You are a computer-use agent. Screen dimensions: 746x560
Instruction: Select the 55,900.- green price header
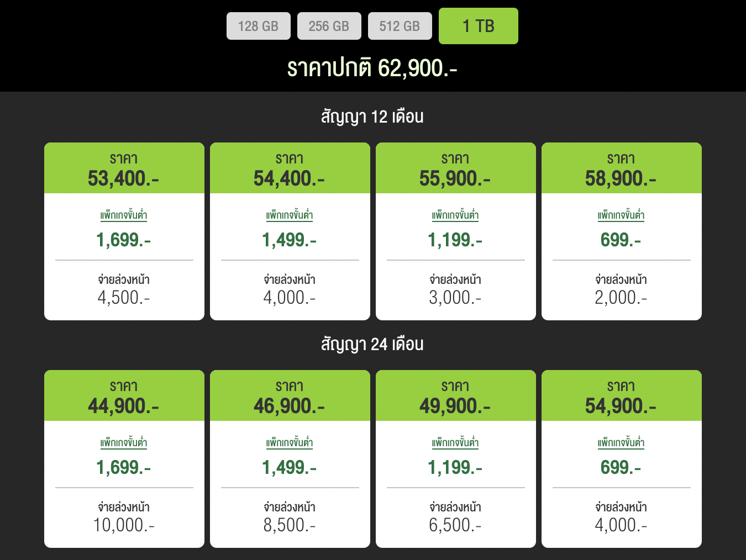click(x=455, y=168)
